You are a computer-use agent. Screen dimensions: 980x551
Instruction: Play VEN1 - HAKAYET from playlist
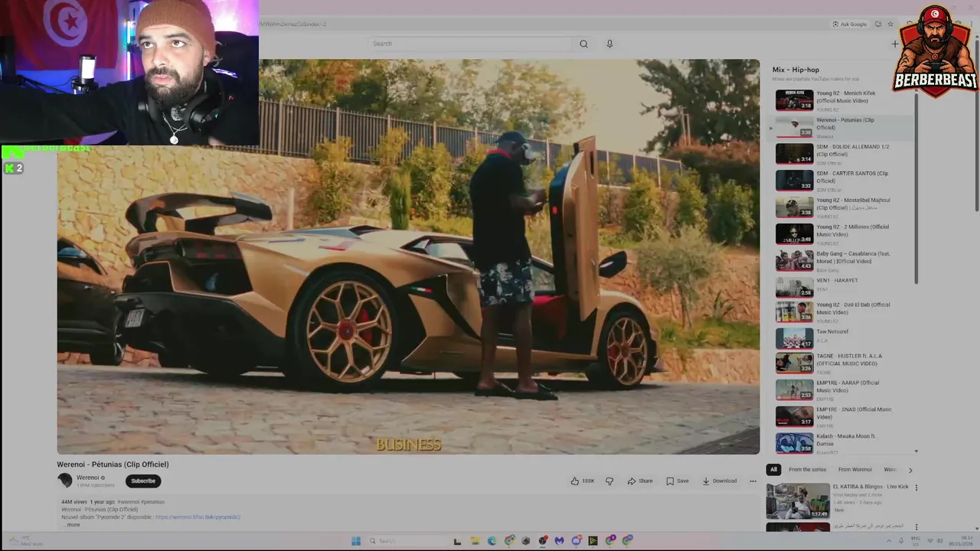tap(841, 287)
